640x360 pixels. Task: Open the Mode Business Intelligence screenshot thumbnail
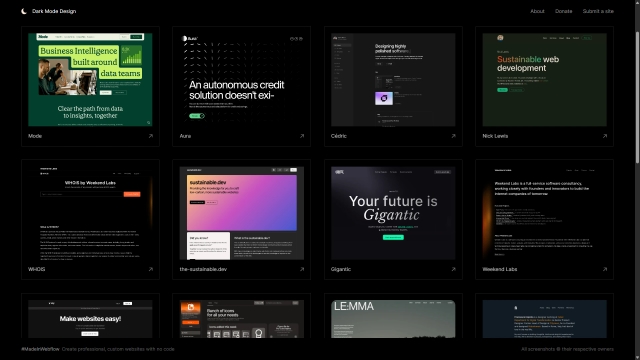(90, 80)
